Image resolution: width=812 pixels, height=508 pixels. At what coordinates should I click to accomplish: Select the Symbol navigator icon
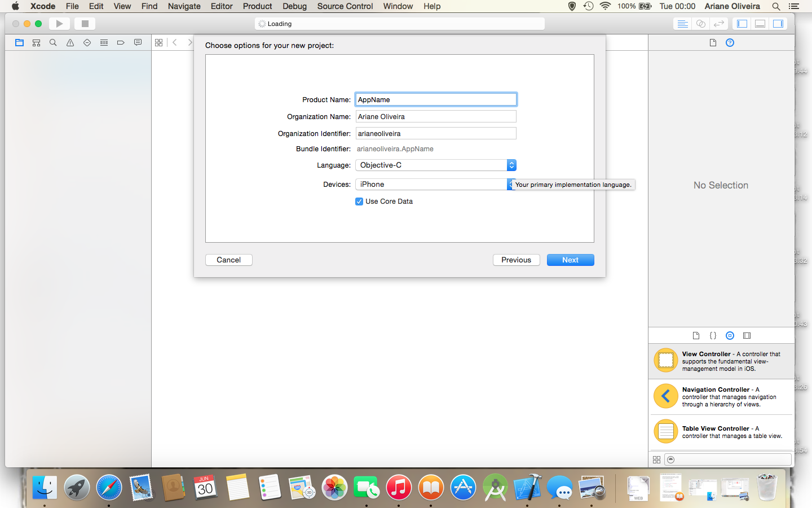(x=36, y=42)
